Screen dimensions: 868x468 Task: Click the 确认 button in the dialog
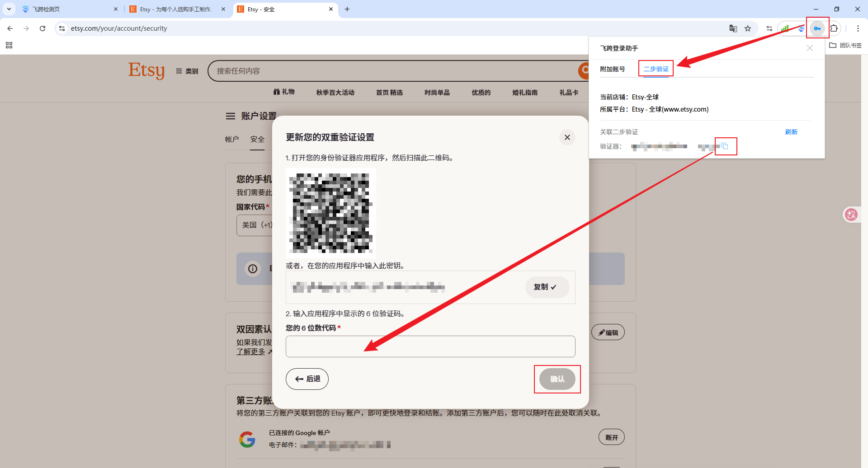557,379
